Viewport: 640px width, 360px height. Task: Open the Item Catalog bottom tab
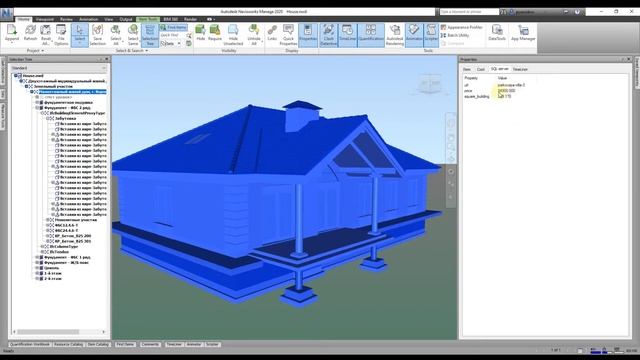[x=98, y=344]
